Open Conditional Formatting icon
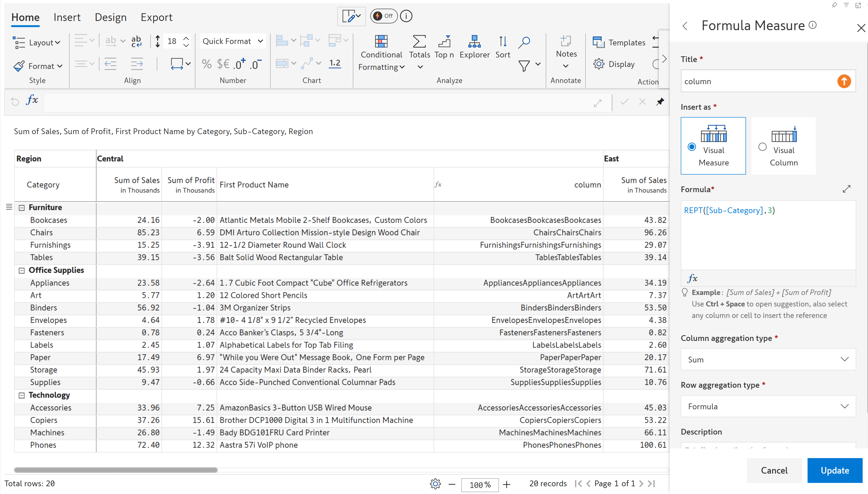Image resolution: width=868 pixels, height=494 pixels. pyautogui.click(x=381, y=42)
